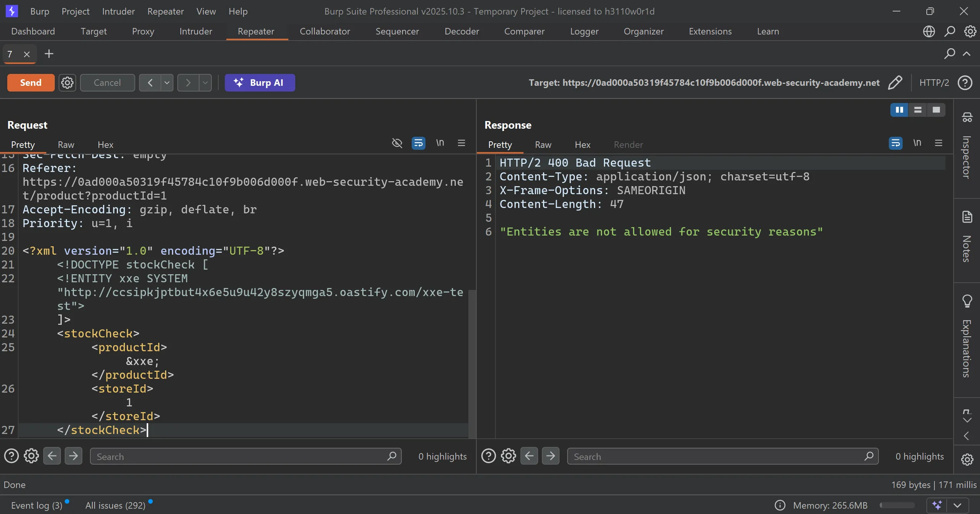The width and height of the screenshot is (980, 514).
Task: Toggle non-printable \n characters in response
Action: click(917, 143)
